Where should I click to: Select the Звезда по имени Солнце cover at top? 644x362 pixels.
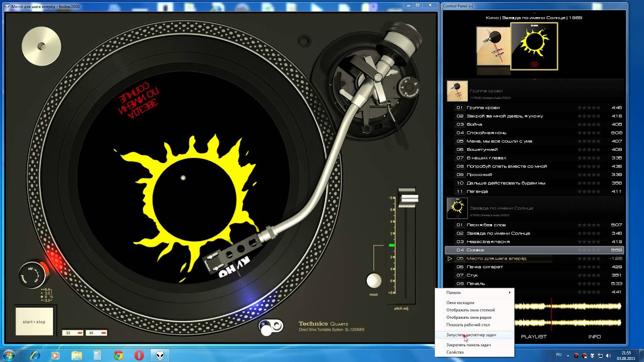point(534,46)
